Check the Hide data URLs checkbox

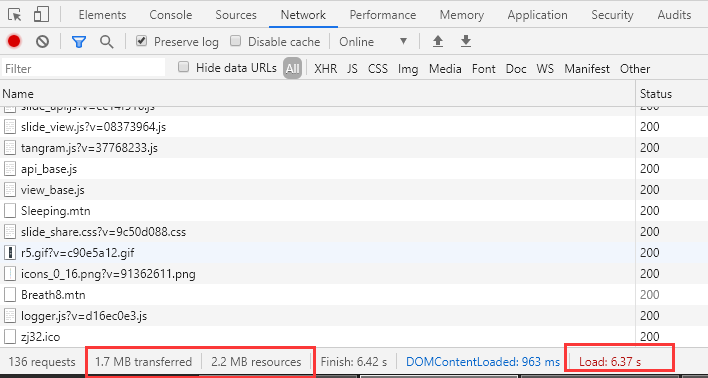pos(183,67)
